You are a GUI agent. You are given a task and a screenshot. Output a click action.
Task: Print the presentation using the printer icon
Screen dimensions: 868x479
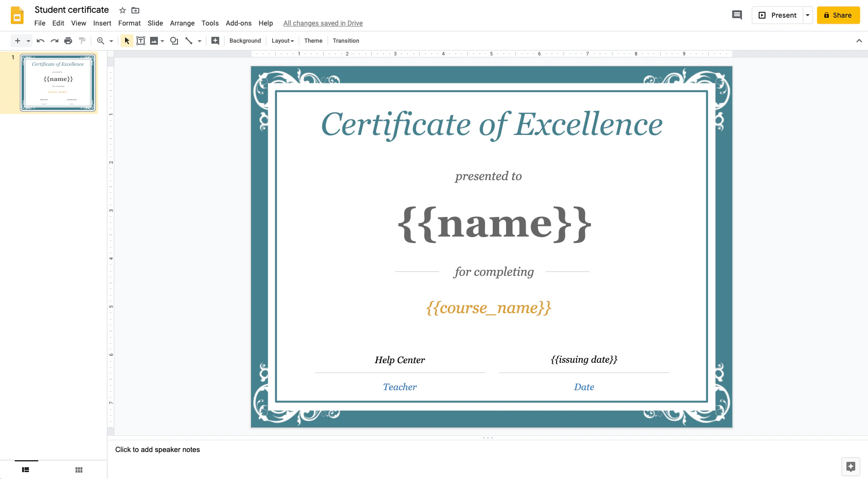(68, 41)
